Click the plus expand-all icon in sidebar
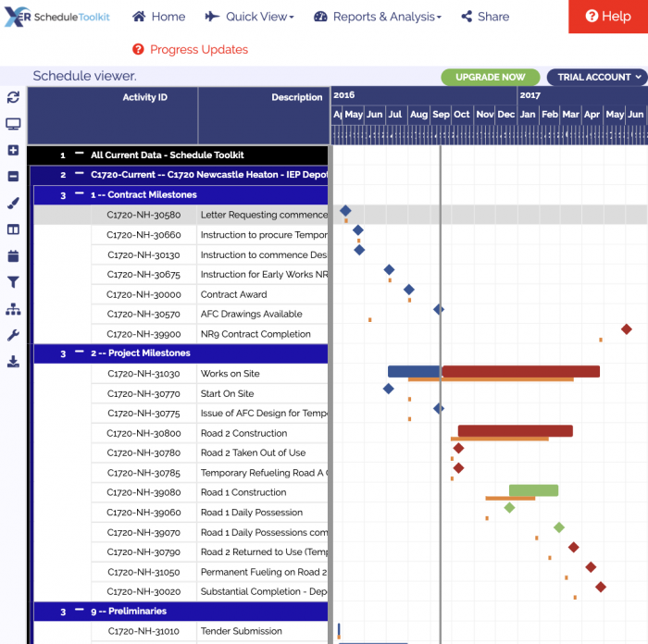This screenshot has height=644, width=648. pos(13,150)
